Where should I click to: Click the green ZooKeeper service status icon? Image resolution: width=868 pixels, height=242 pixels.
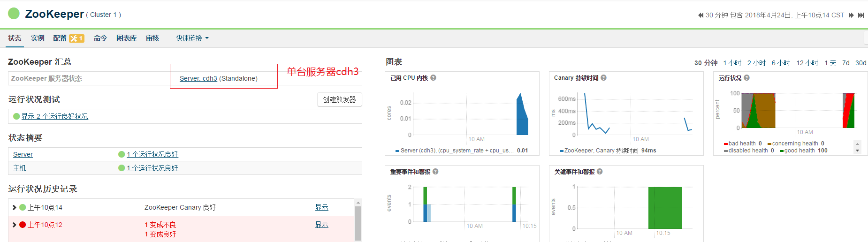14,14
